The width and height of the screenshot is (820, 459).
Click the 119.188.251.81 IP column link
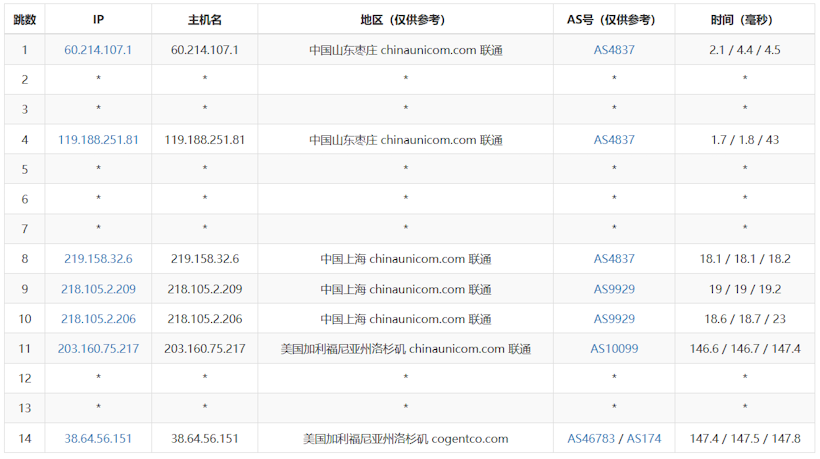(x=98, y=139)
